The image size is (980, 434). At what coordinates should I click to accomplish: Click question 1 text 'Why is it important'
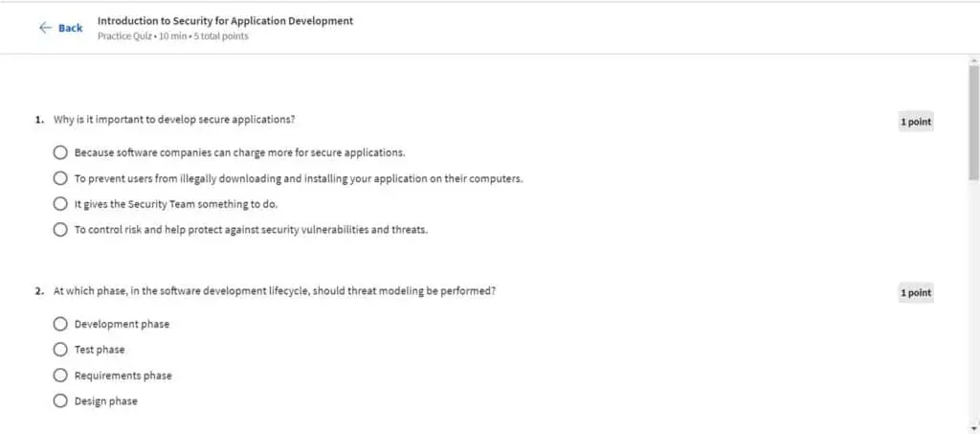(x=174, y=119)
